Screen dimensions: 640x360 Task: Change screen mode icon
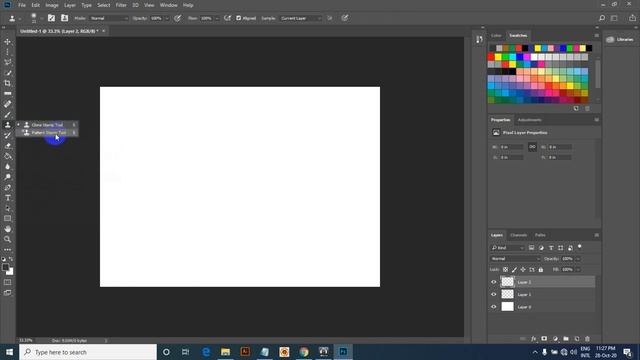[x=7, y=293]
